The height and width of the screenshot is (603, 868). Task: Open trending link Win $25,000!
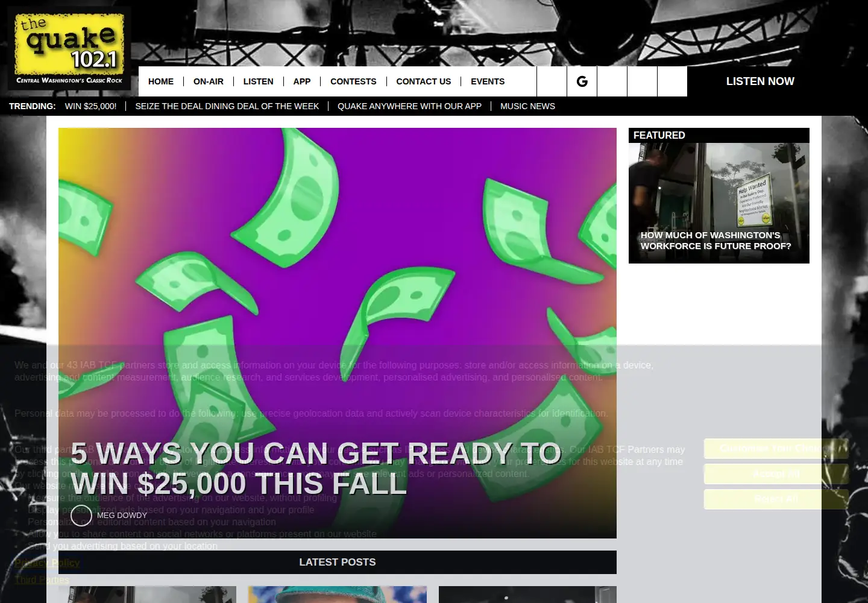[91, 106]
